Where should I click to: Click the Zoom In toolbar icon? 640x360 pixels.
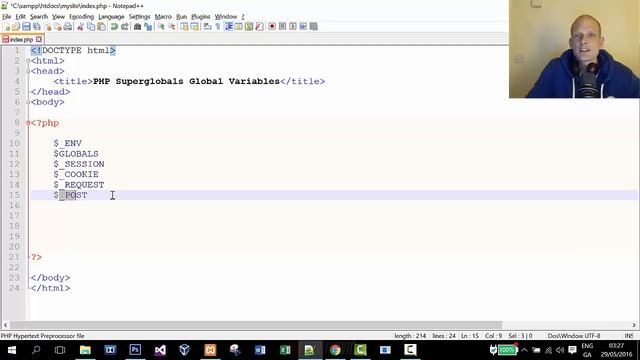click(161, 27)
